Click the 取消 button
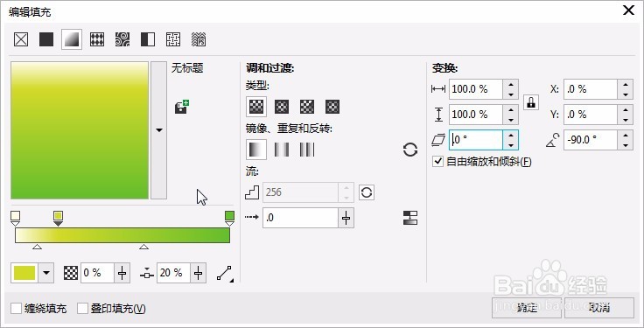 pyautogui.click(x=599, y=308)
